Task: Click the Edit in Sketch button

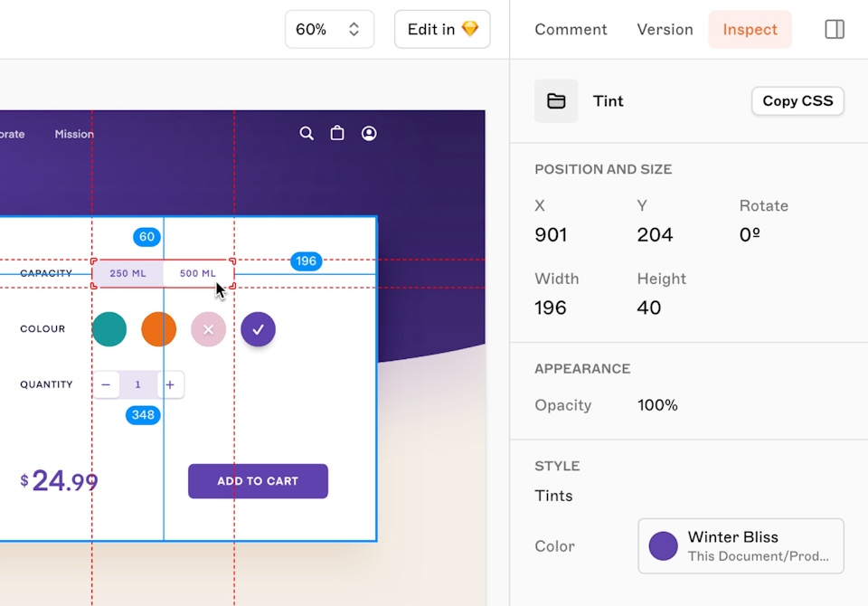Action: coord(442,29)
